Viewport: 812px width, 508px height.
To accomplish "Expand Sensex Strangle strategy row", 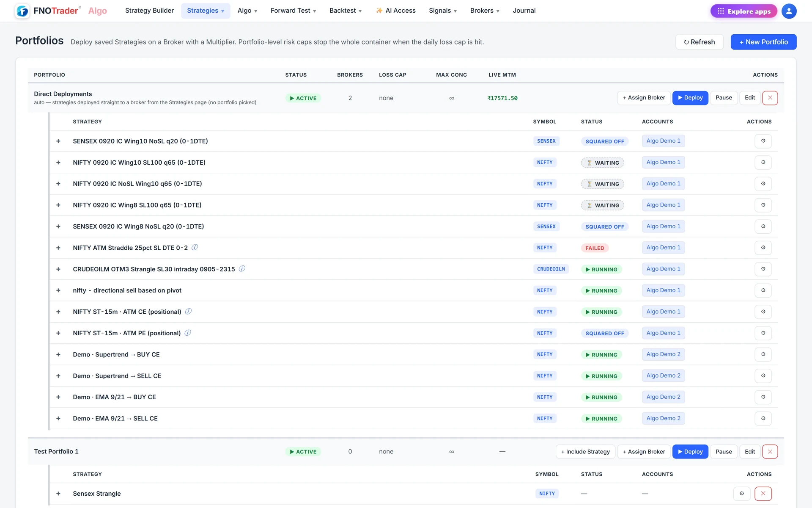I will click(x=58, y=494).
